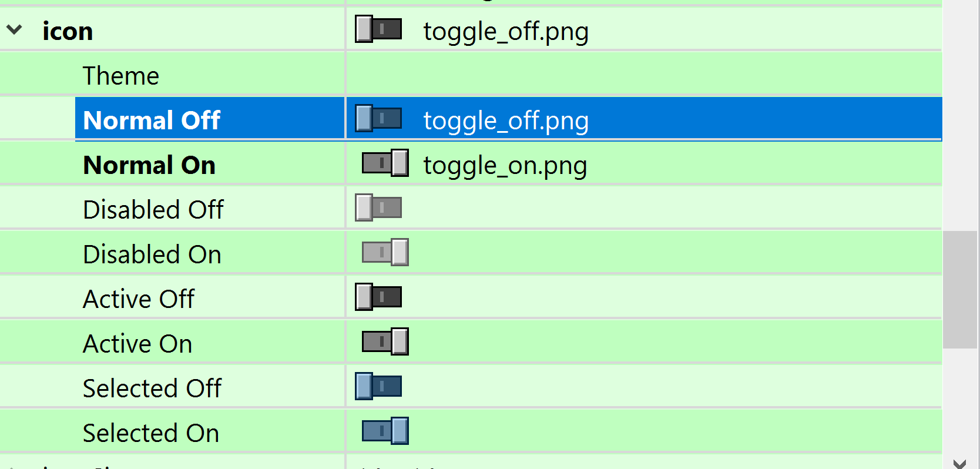The height and width of the screenshot is (469, 980).
Task: Select the Selected Off property label
Action: (152, 388)
